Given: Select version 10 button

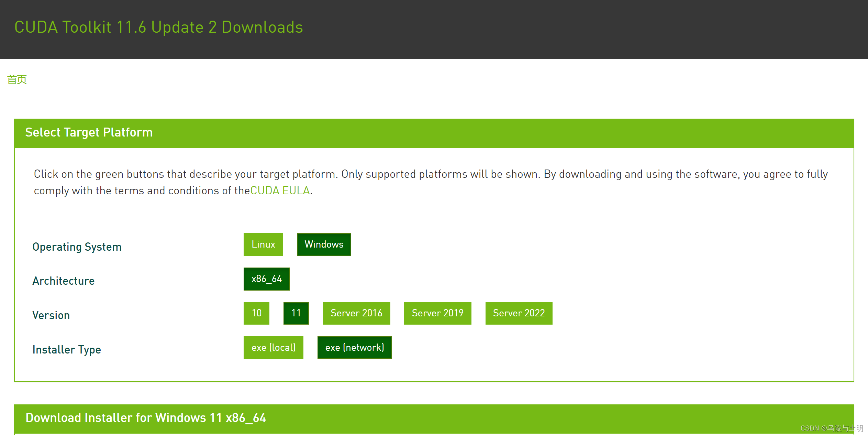Looking at the screenshot, I should click(x=257, y=312).
